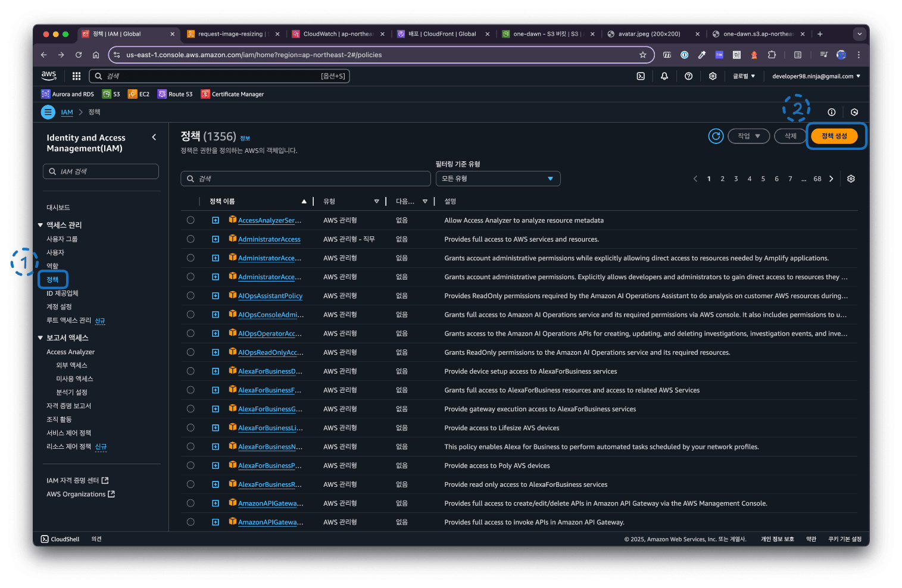
Task: Open AWS Organizations external link
Action: (x=80, y=494)
